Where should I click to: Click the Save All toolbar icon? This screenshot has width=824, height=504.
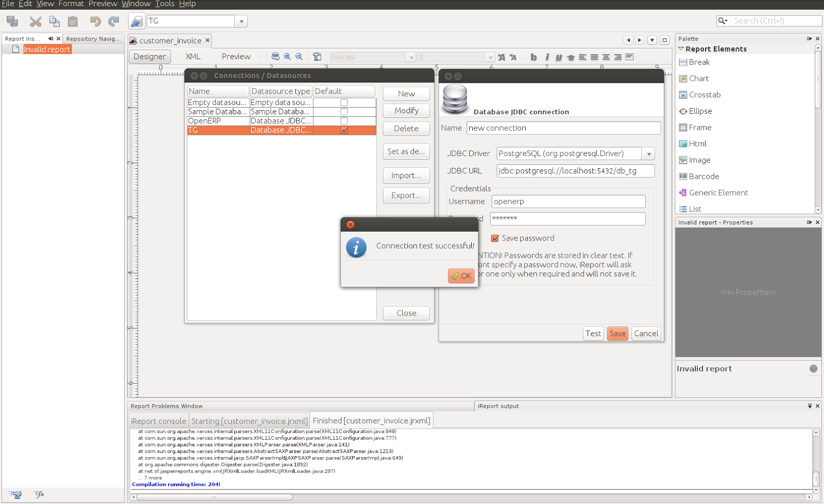12,21
